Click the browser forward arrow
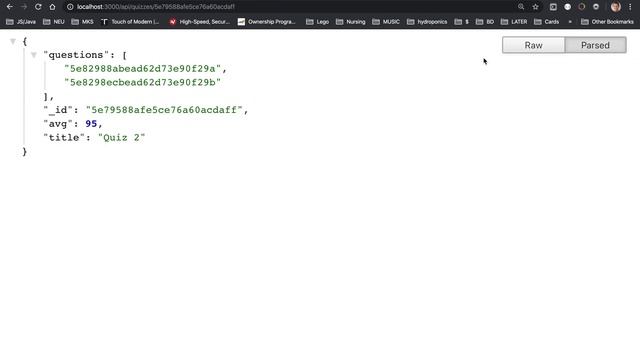Viewport: 640px width, 360px height. pyautogui.click(x=24, y=7)
